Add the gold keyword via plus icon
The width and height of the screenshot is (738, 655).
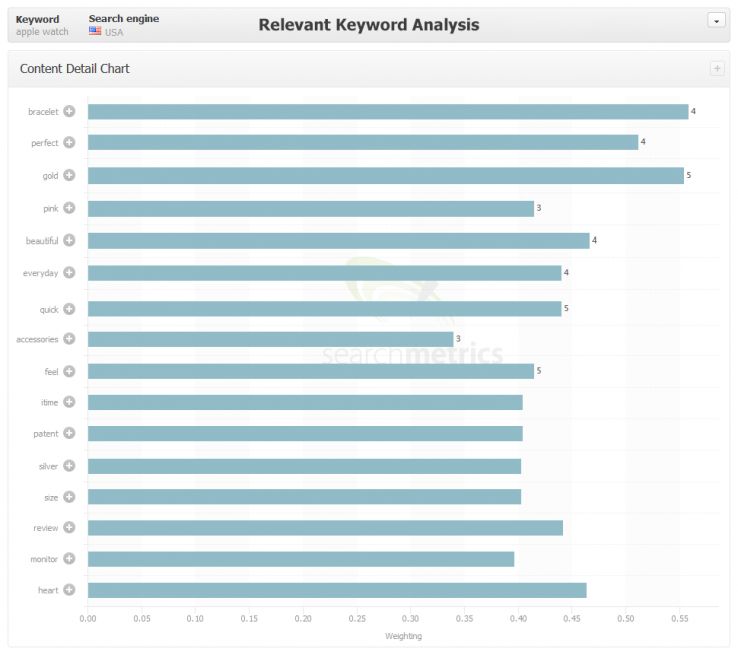click(69, 175)
